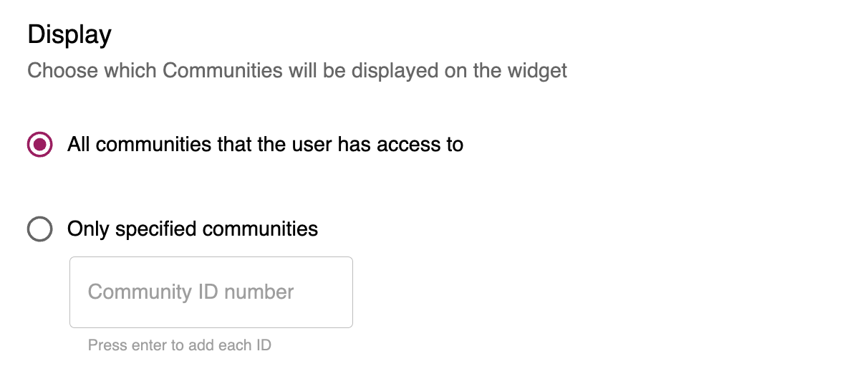Viewport: 868px width, 384px height.
Task: Click the filled magenta radio circle
Action: tap(39, 145)
